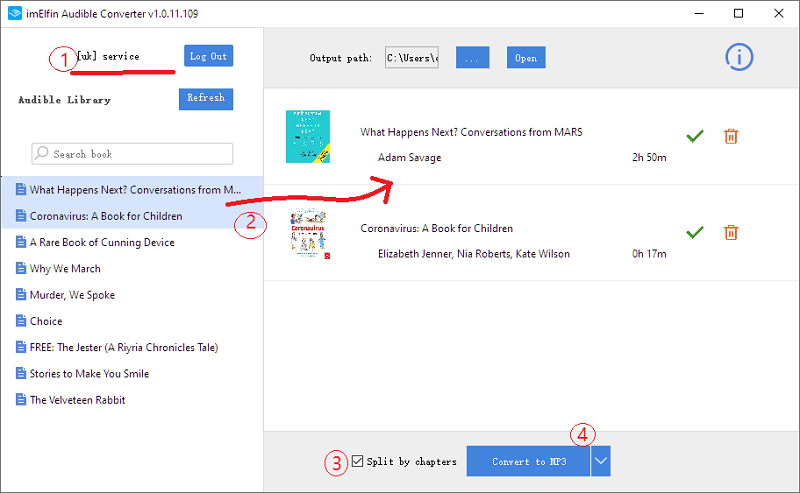The image size is (800, 493).
Task: Click document icon beside 'Why We March'
Action: tap(20, 268)
